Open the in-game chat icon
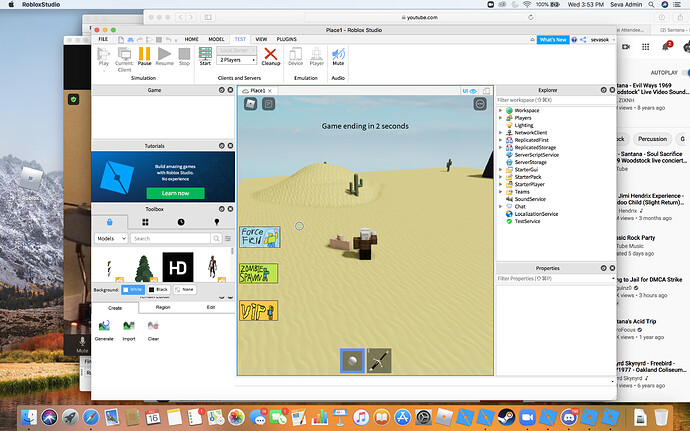 [x=268, y=104]
